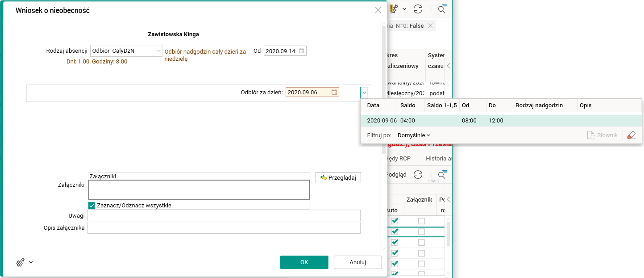This screenshot has height=278, width=644.
Task: Select the 2020-09-06 row in popup
Action: (501, 121)
